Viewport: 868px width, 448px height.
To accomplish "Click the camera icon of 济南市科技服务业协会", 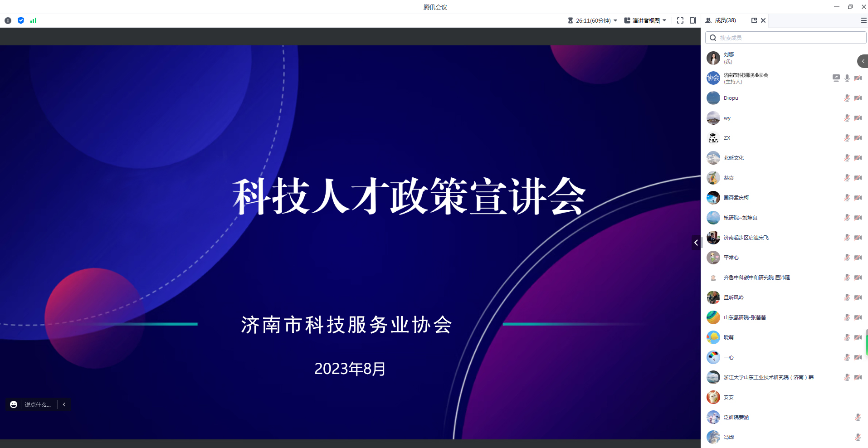I will (x=858, y=78).
